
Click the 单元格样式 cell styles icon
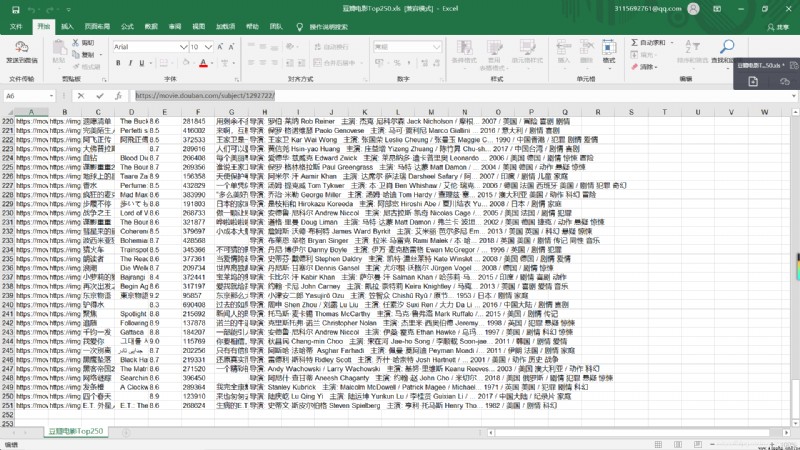point(527,47)
